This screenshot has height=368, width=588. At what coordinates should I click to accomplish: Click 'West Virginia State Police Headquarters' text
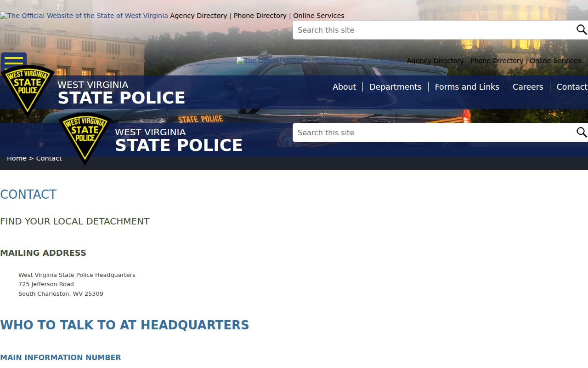[77, 275]
